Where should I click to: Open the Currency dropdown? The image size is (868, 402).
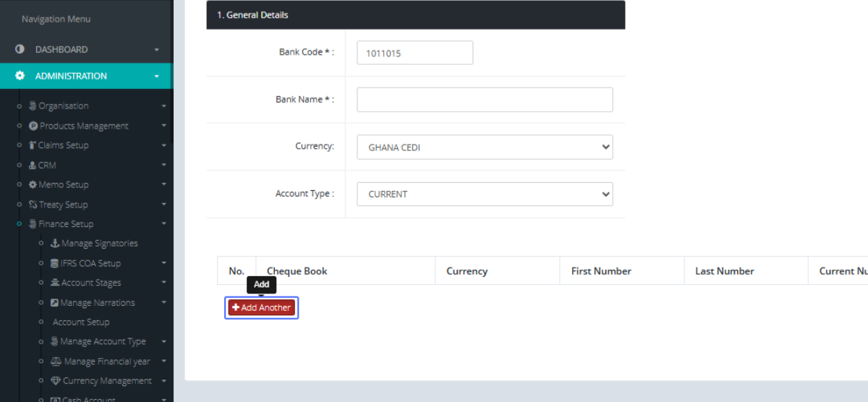click(x=485, y=147)
